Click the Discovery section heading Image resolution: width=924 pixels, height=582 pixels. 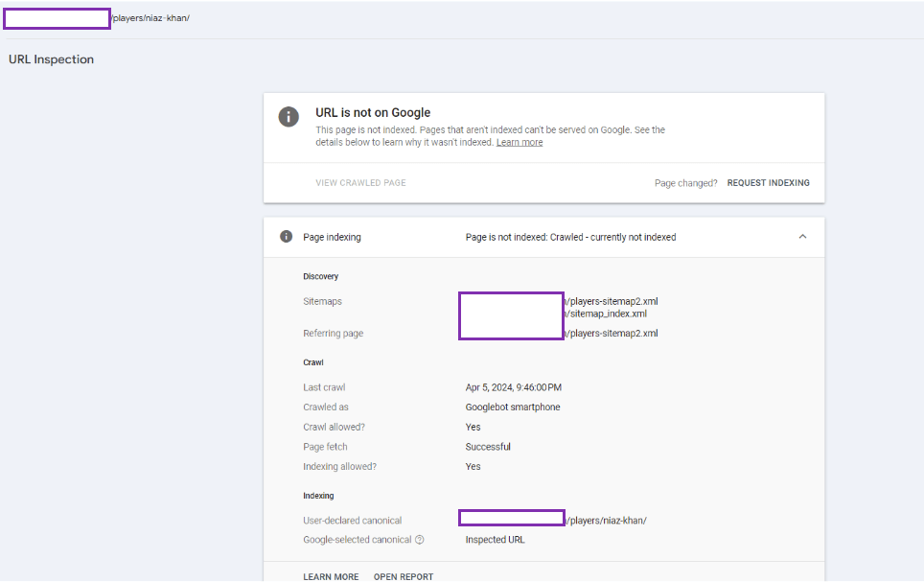pyautogui.click(x=320, y=276)
